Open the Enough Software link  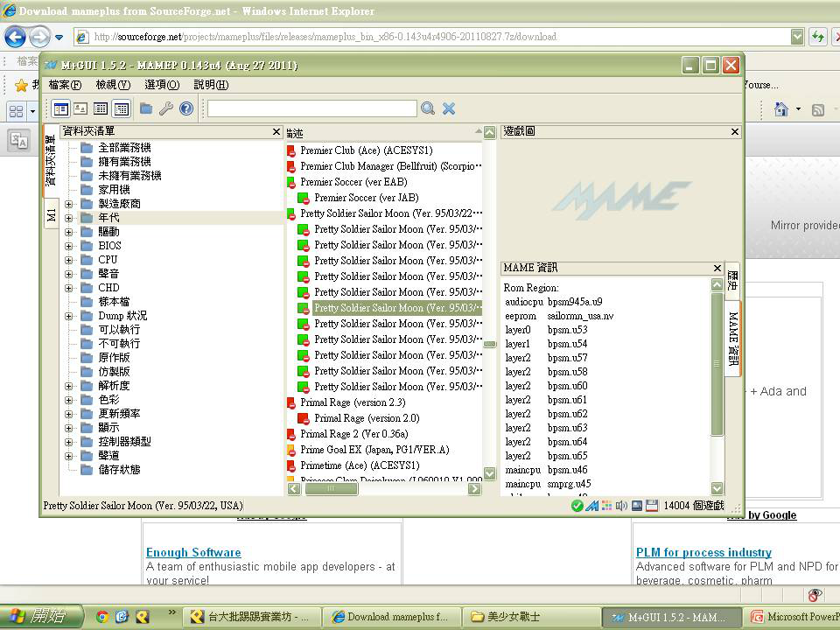pos(193,552)
